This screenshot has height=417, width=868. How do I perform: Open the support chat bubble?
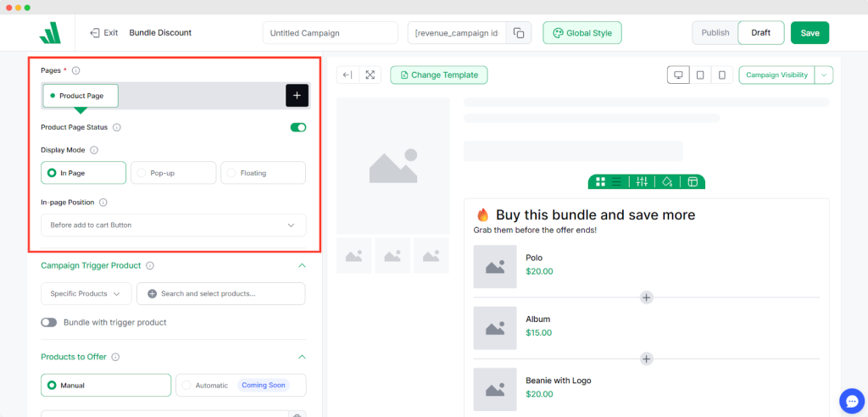tap(850, 399)
